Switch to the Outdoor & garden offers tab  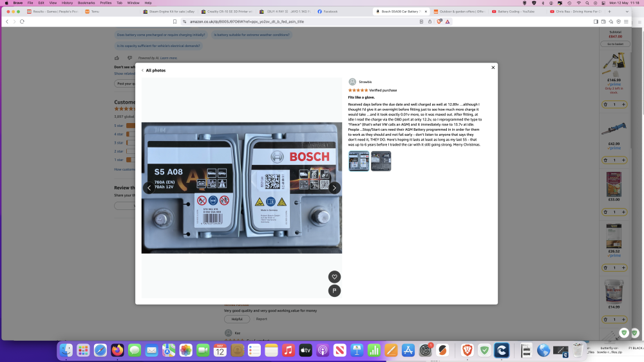pyautogui.click(x=459, y=12)
